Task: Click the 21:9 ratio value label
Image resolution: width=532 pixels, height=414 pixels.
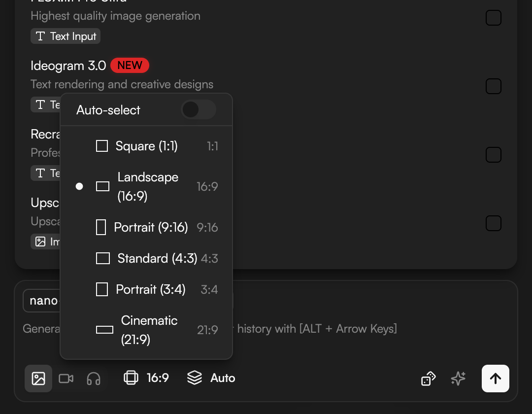Action: (207, 330)
